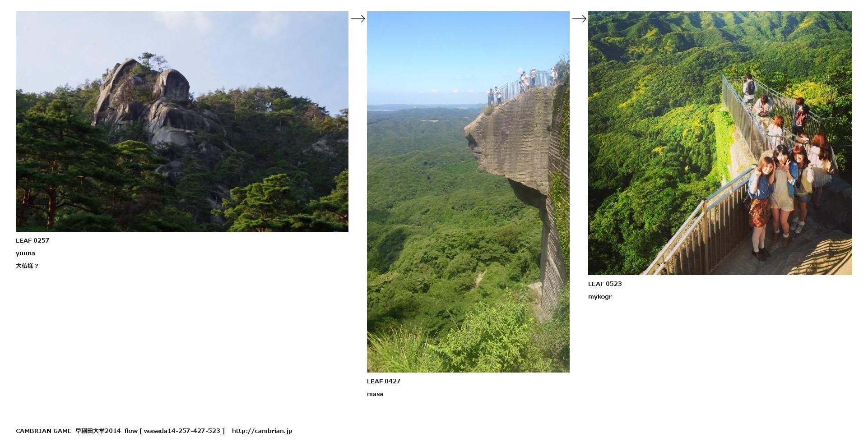868x442 pixels.
Task: Click the LEAF 0427 label
Action: pyautogui.click(x=384, y=381)
